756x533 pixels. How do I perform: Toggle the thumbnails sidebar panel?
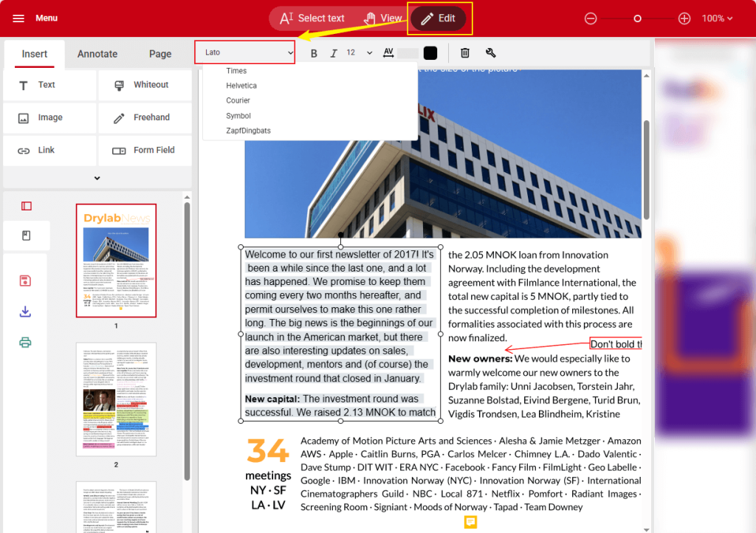(25, 206)
